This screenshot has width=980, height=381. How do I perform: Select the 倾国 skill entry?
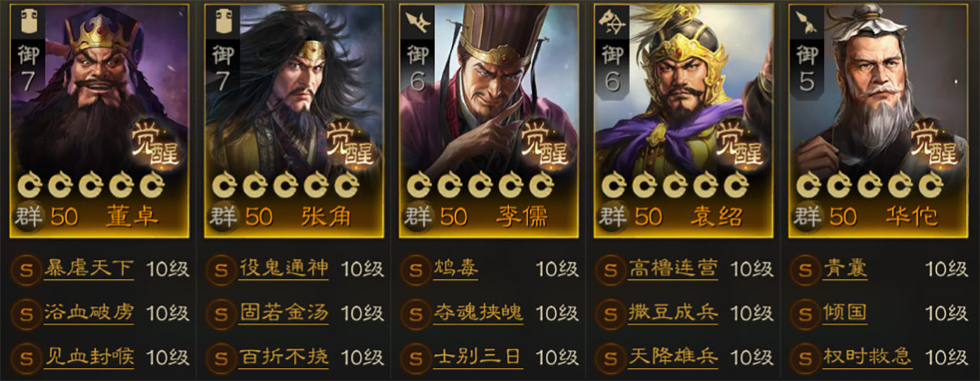(x=845, y=313)
